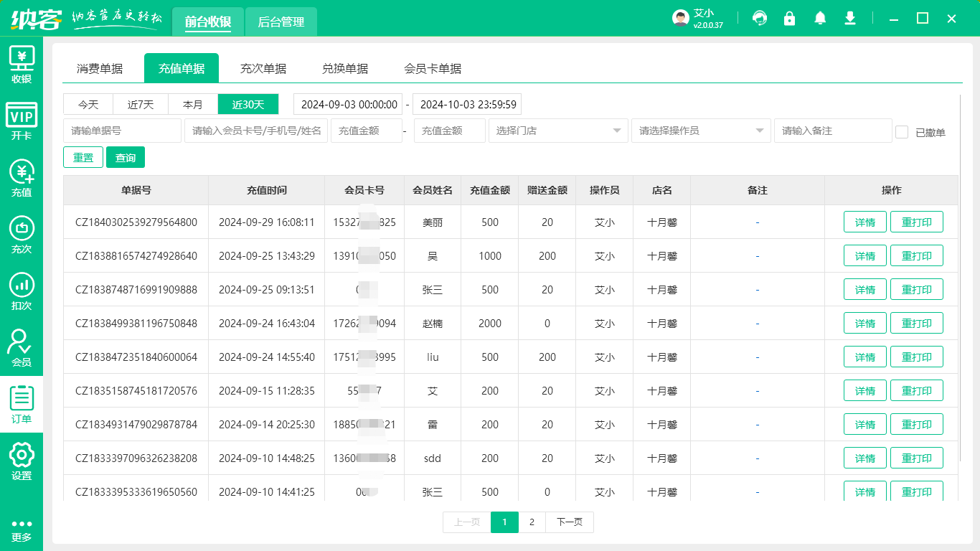This screenshot has width=980, height=551.
Task: Open the notifications bell icon
Action: click(820, 19)
